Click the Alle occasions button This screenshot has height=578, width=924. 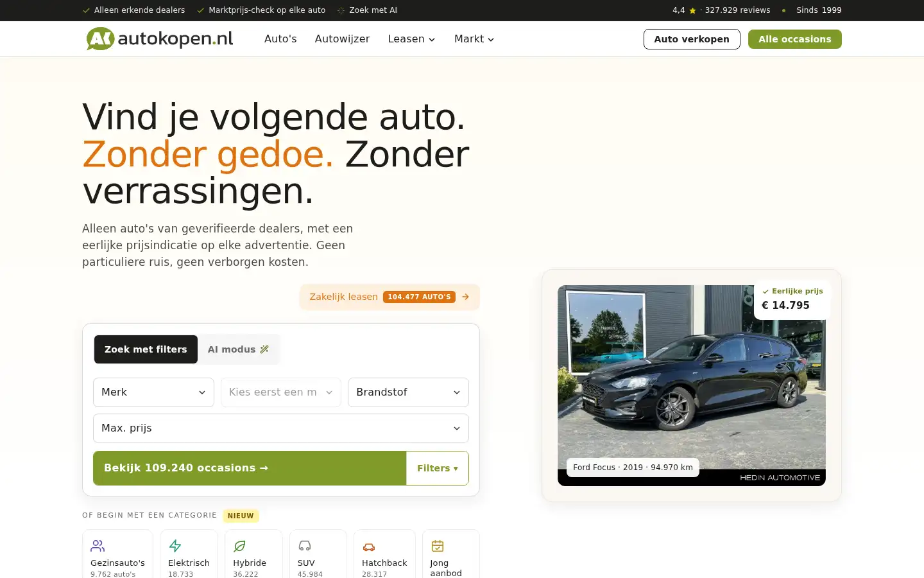point(795,39)
